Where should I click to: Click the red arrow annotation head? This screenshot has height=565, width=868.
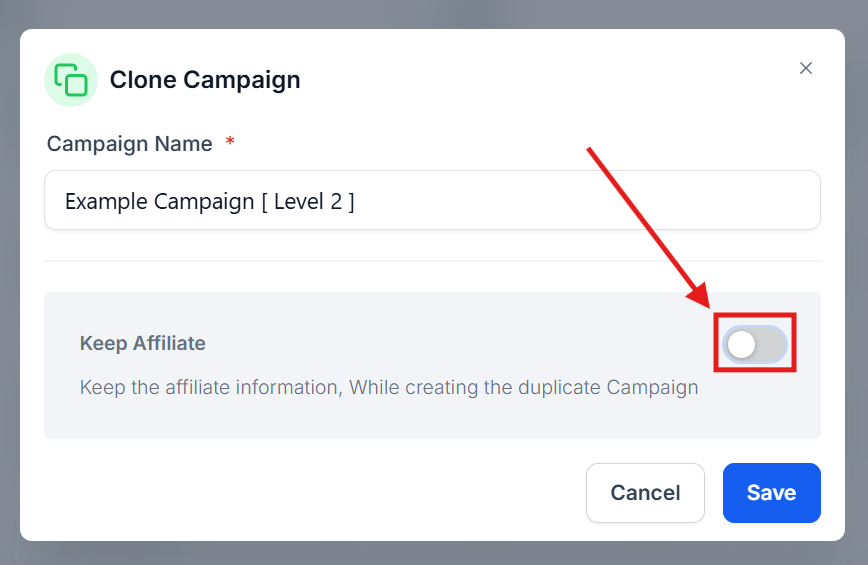click(700, 296)
